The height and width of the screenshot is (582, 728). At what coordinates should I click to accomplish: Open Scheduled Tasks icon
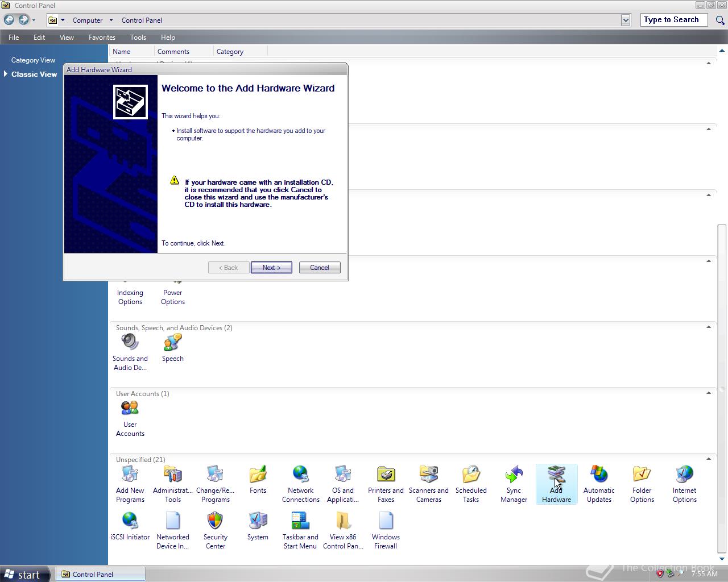pos(471,484)
